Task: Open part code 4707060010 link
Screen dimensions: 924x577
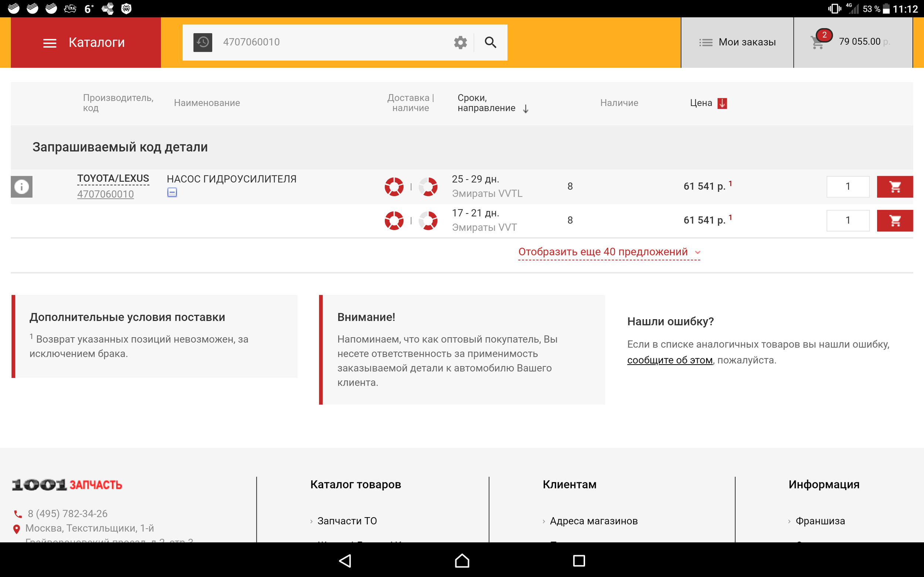Action: click(105, 194)
